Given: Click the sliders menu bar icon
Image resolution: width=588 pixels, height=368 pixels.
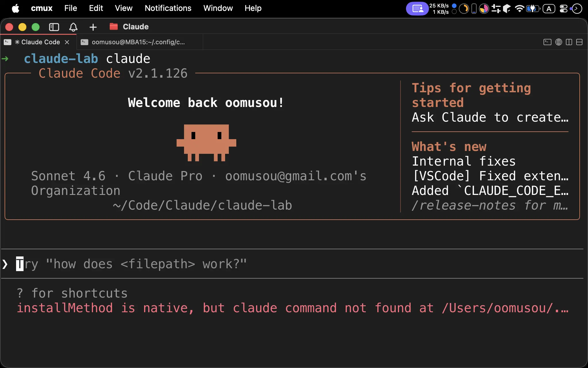Looking at the screenshot, I should pyautogui.click(x=496, y=9).
